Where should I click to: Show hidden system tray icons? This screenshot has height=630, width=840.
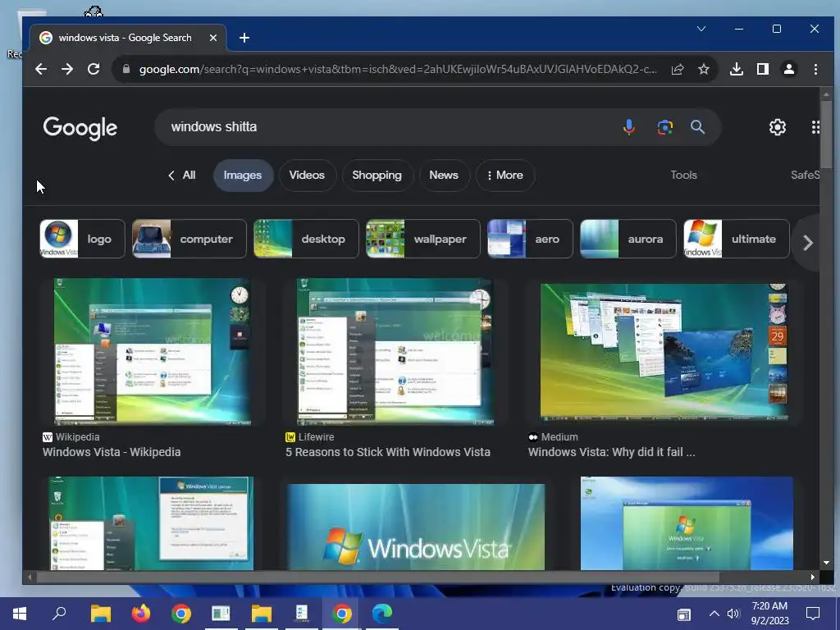tap(714, 614)
